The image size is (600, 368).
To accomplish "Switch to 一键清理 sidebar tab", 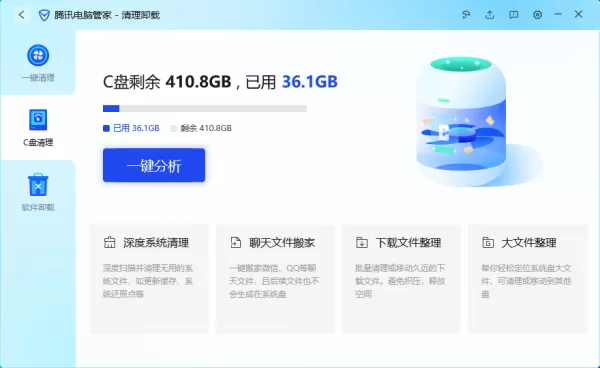I will click(x=38, y=63).
